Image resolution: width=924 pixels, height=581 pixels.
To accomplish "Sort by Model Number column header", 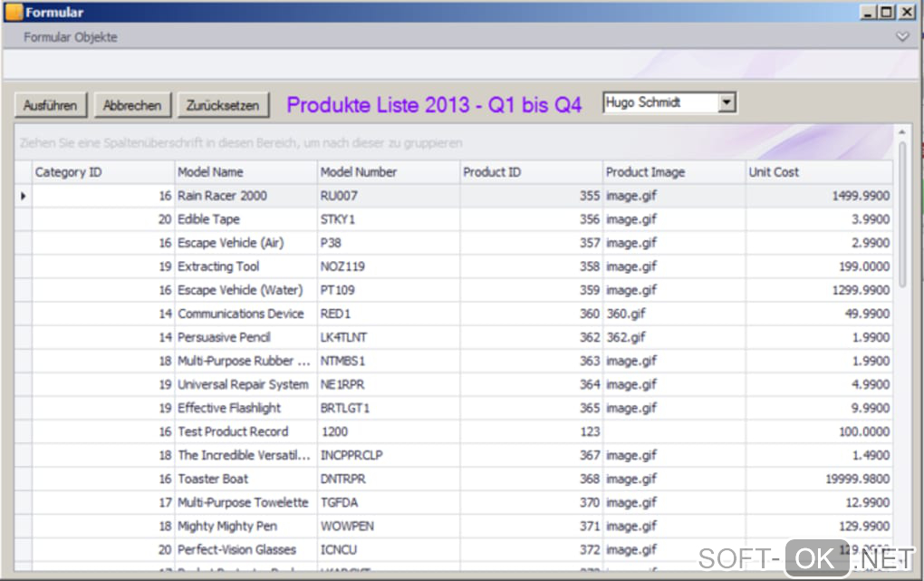I will (389, 172).
